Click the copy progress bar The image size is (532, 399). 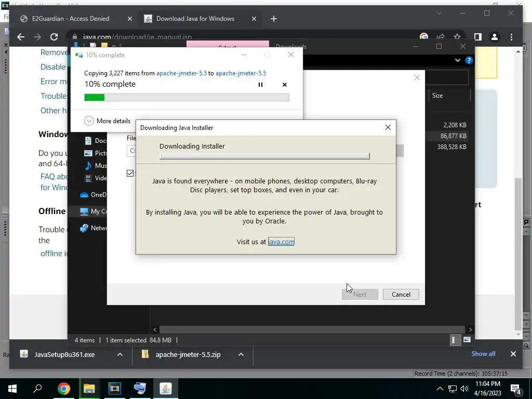[x=187, y=98]
